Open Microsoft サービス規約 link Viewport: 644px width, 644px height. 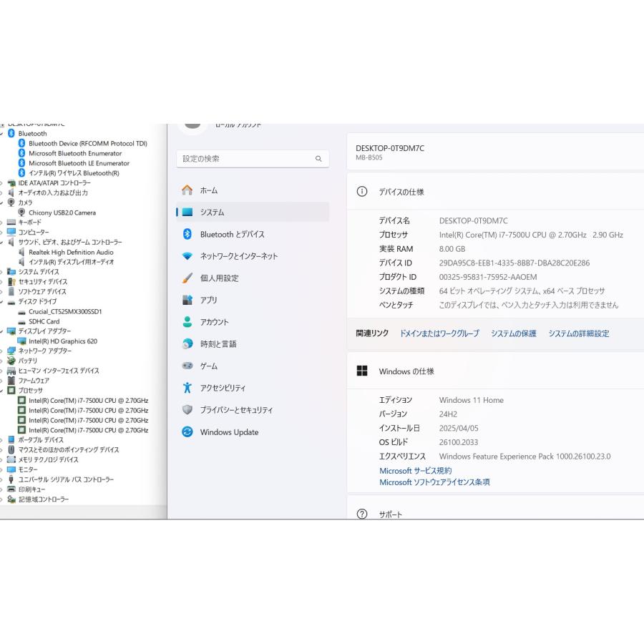point(415,471)
